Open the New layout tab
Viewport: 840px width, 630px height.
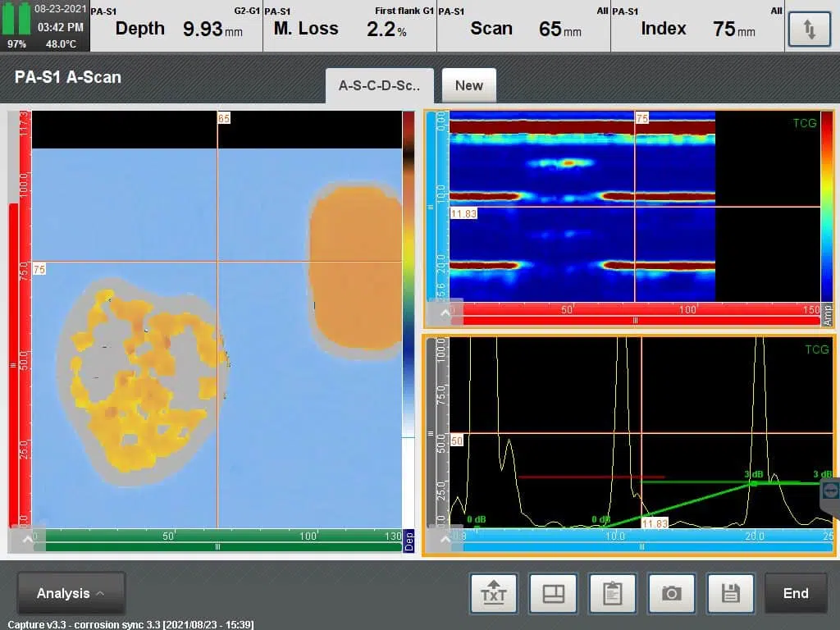coord(468,84)
